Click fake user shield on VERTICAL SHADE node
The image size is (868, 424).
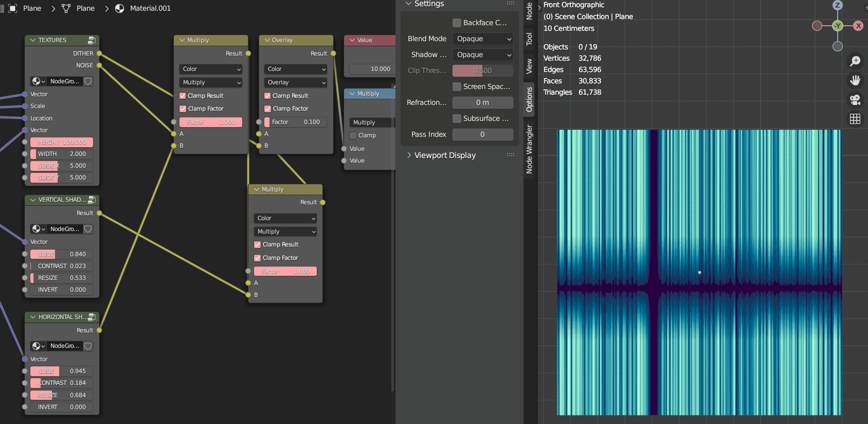[88, 229]
